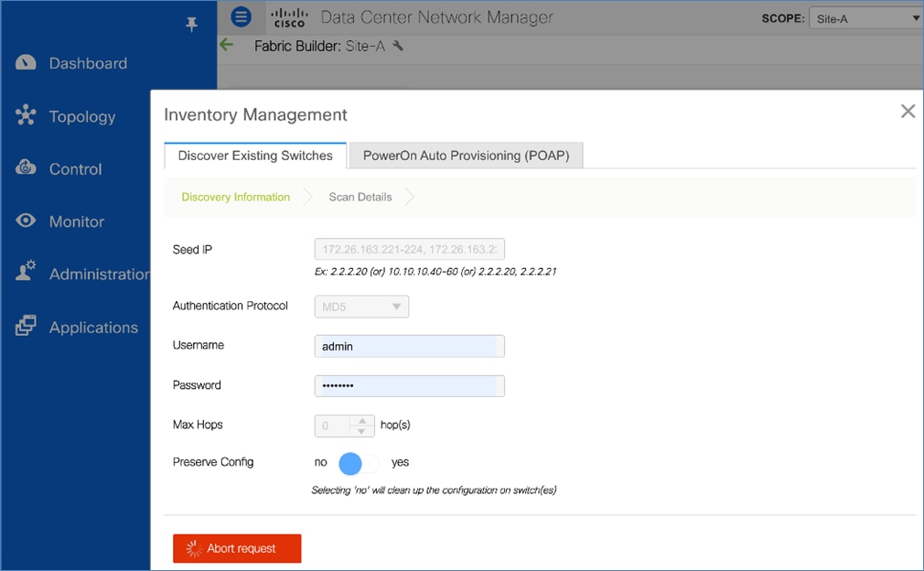Click the Seed IP input field
Screen dimensions: 924x571
(410, 249)
